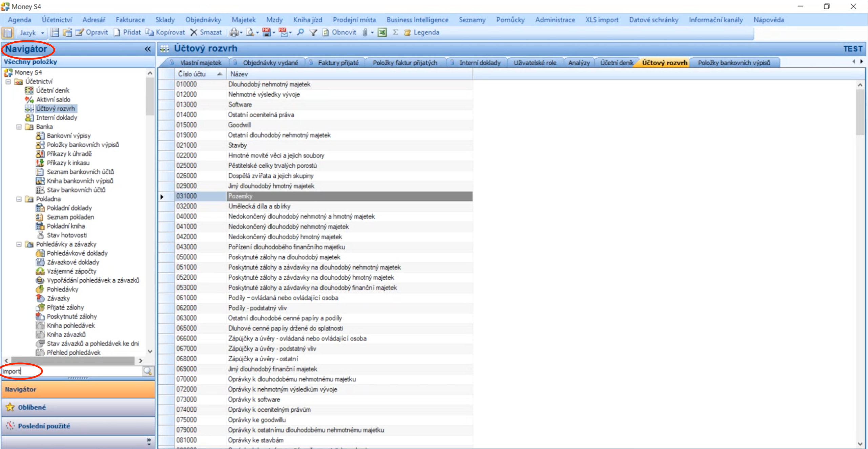Viewport: 868px width, 449px height.
Task: Collapse the Účetnictví tree node
Action: 8,82
